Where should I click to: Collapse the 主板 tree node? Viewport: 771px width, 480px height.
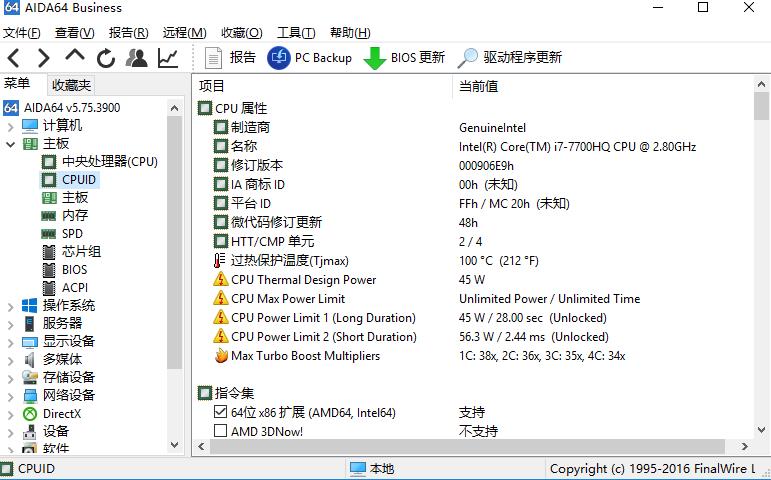point(10,144)
